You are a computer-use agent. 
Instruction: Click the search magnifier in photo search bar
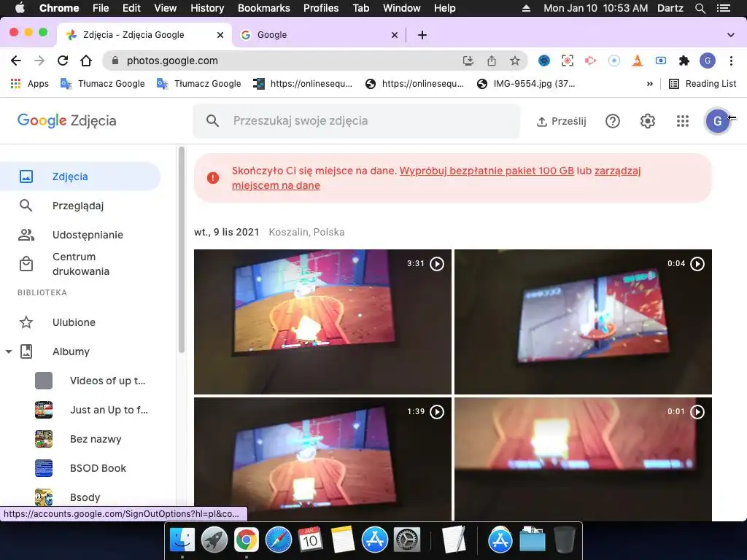[x=212, y=121]
